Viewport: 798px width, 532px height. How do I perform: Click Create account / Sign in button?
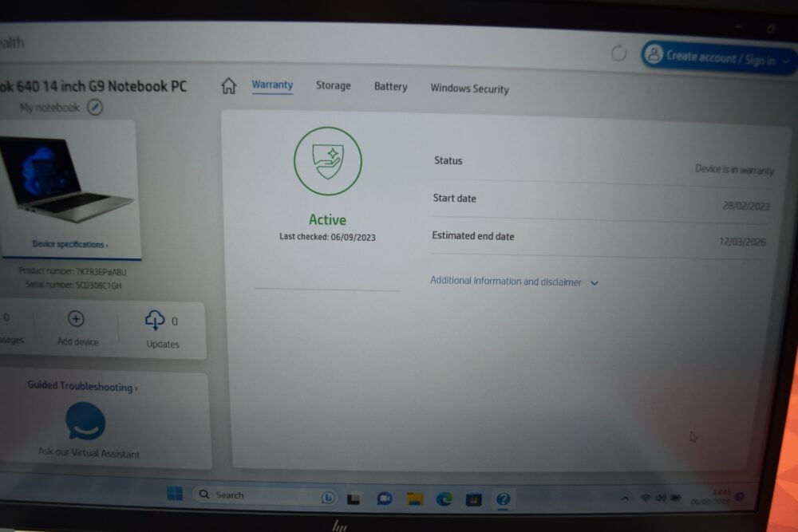[x=718, y=57]
